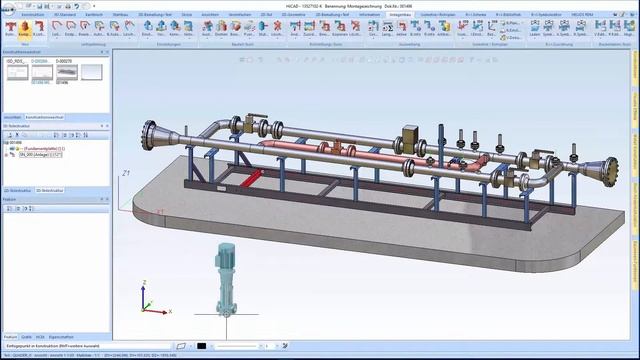Click the I.Einst. isometry settings icon

tap(477, 29)
